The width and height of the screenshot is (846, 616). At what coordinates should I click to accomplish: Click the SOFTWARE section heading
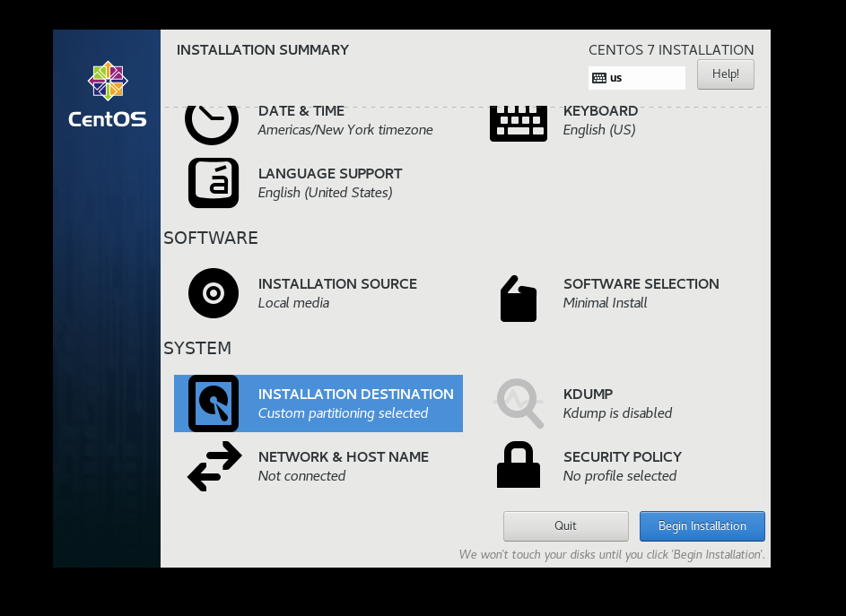point(211,238)
